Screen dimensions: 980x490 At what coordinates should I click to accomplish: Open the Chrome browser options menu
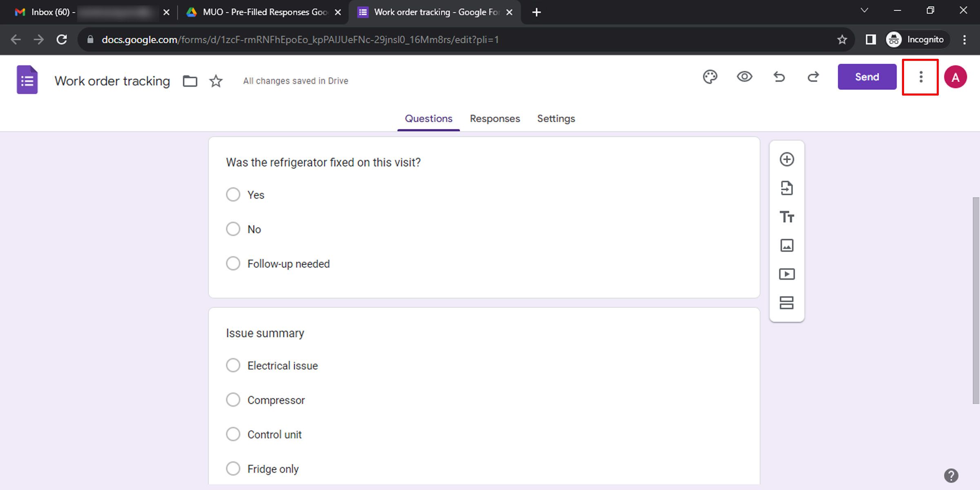click(964, 40)
